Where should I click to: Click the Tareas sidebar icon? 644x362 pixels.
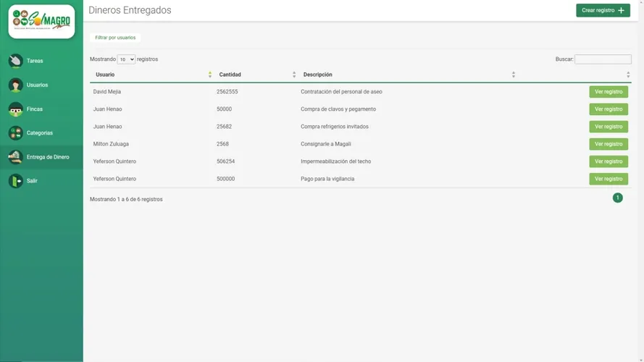coord(15,61)
